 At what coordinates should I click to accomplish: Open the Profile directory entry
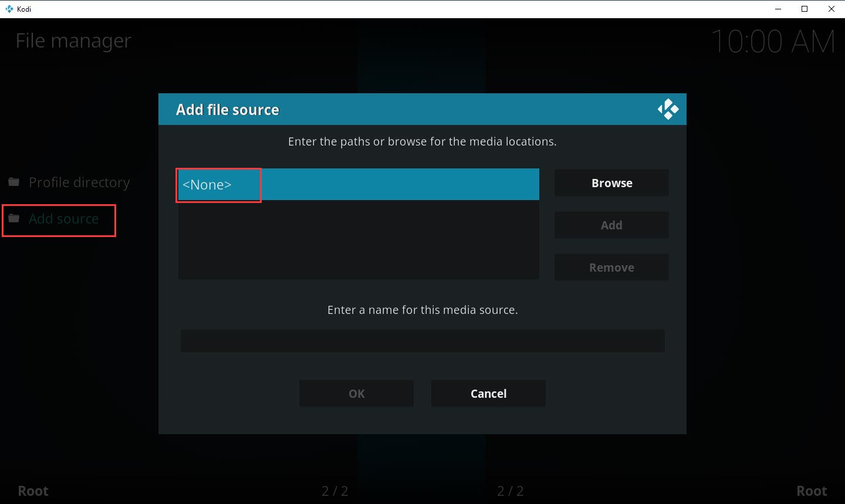79,182
